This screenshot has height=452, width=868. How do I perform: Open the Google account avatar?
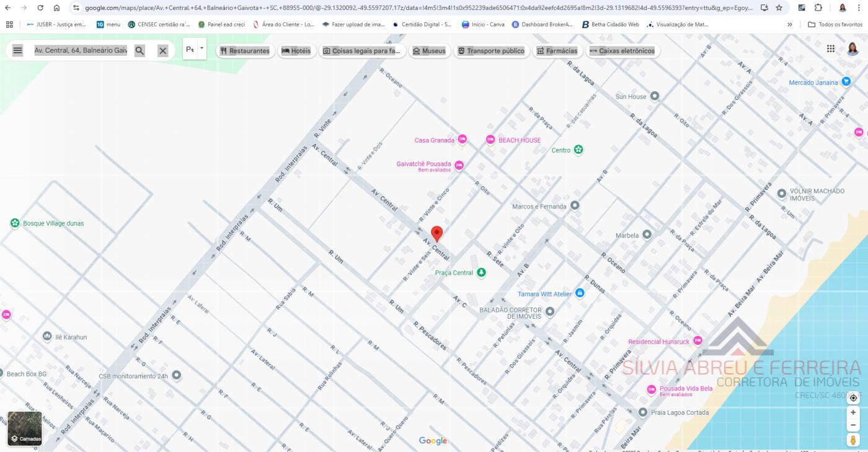point(852,48)
